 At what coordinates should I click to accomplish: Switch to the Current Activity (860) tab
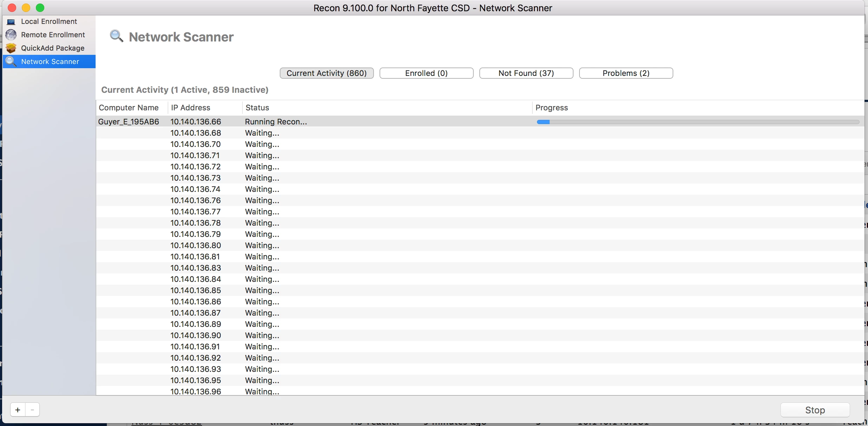pos(326,73)
